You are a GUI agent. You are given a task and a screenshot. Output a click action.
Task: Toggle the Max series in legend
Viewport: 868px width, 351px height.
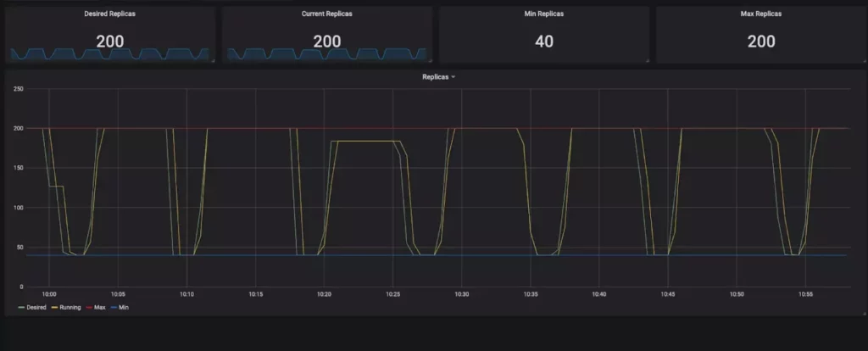pyautogui.click(x=99, y=307)
